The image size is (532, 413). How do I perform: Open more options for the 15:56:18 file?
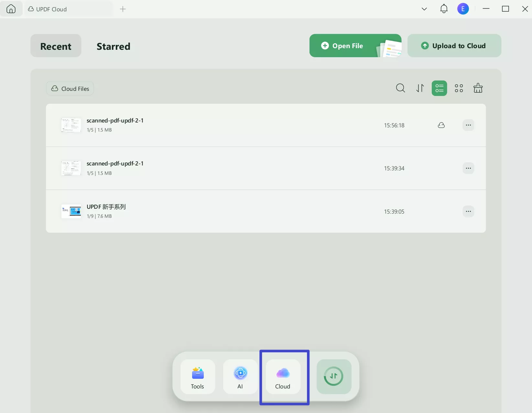tap(468, 125)
